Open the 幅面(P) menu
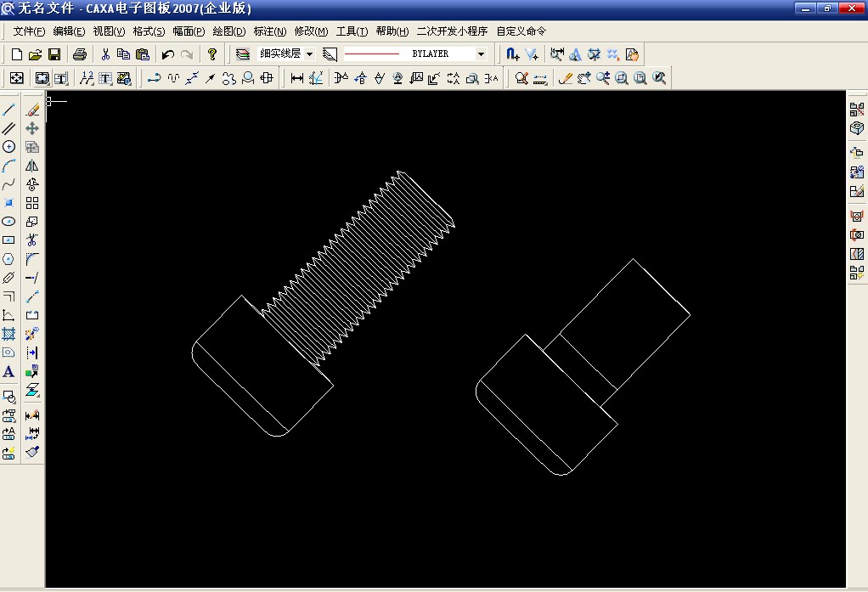 189,31
